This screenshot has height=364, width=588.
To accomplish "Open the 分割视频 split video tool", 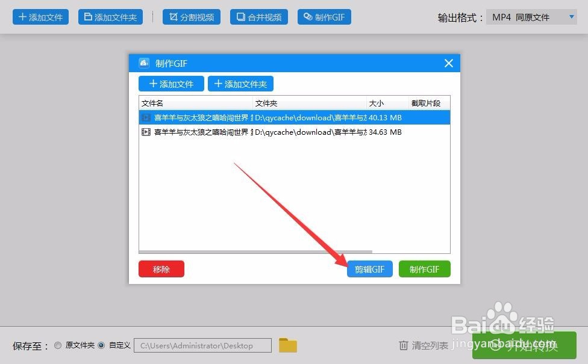I will [192, 17].
